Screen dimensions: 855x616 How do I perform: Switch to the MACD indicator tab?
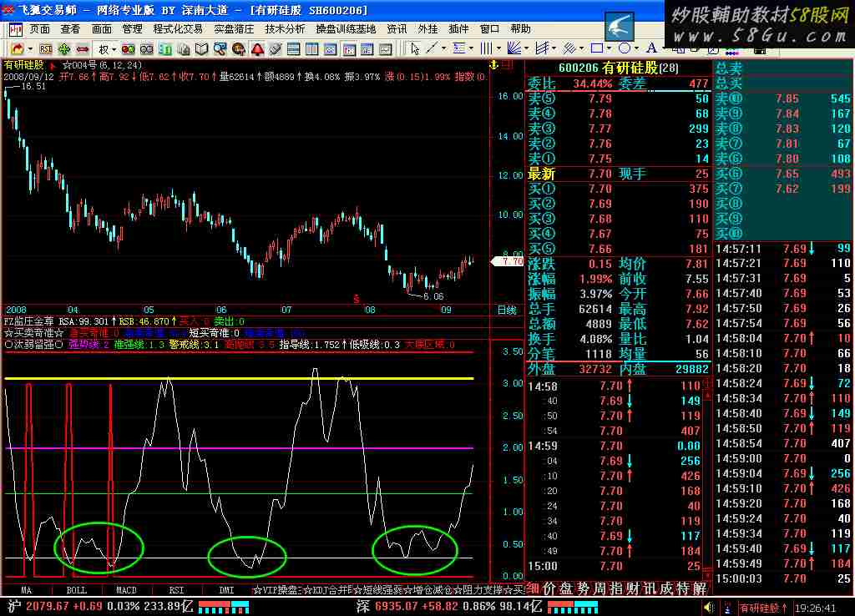coord(127,590)
